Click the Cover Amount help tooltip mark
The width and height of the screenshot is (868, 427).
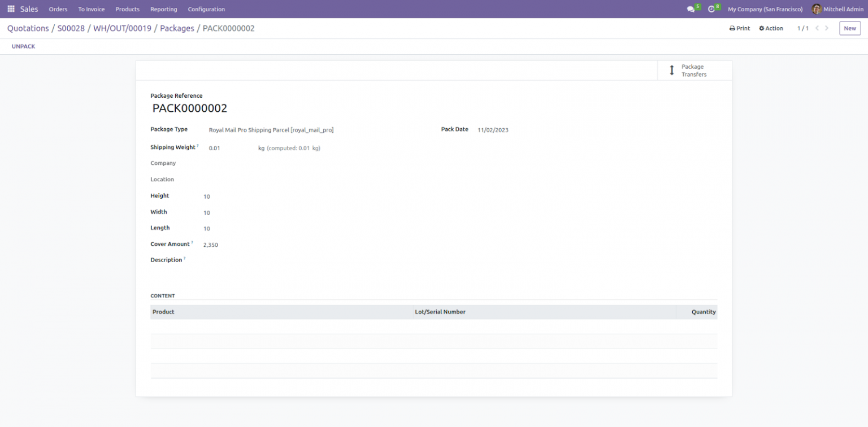tap(192, 242)
